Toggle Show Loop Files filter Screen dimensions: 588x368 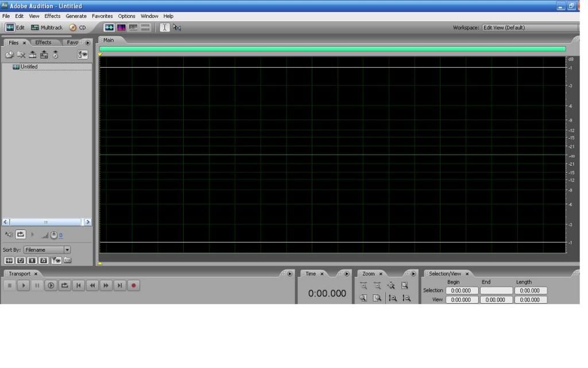(x=21, y=260)
